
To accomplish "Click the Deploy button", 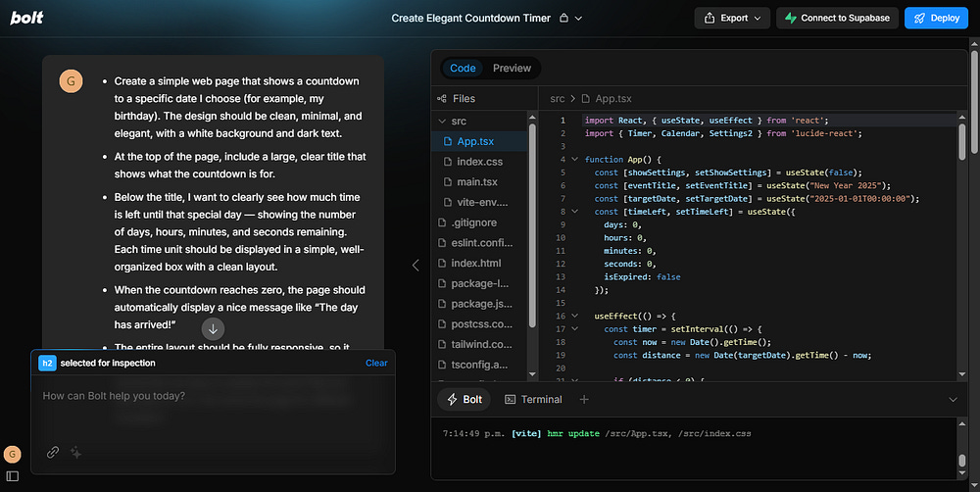I will (935, 18).
